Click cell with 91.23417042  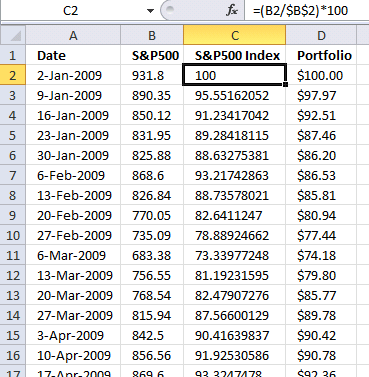click(x=235, y=115)
